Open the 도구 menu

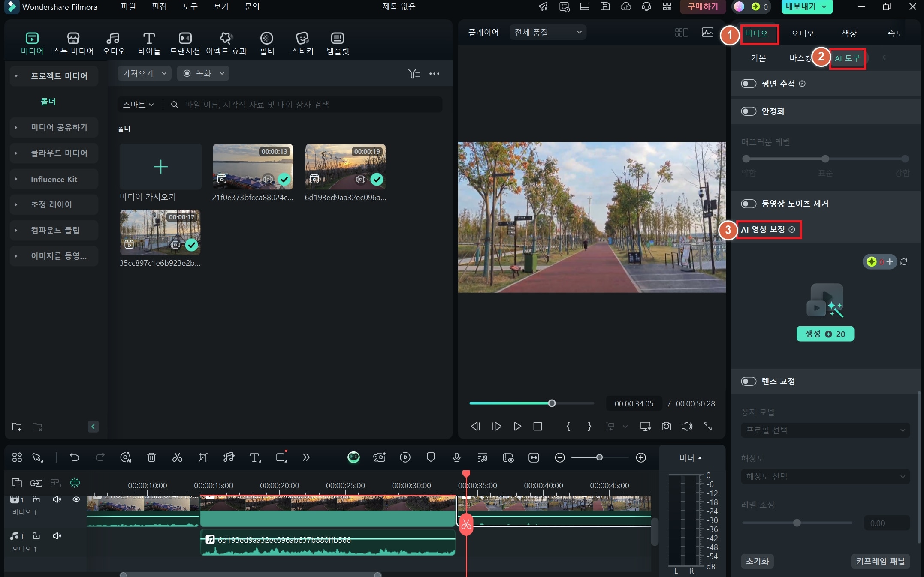tap(190, 6)
